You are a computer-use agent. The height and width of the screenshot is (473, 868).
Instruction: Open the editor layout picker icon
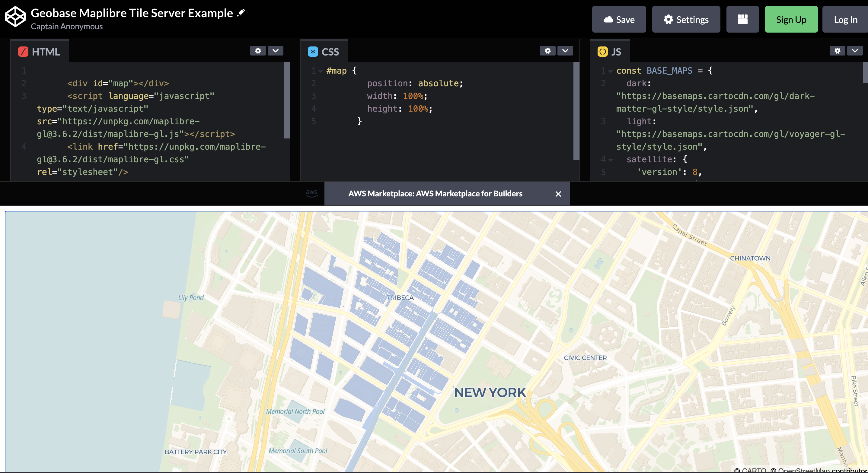(x=742, y=19)
